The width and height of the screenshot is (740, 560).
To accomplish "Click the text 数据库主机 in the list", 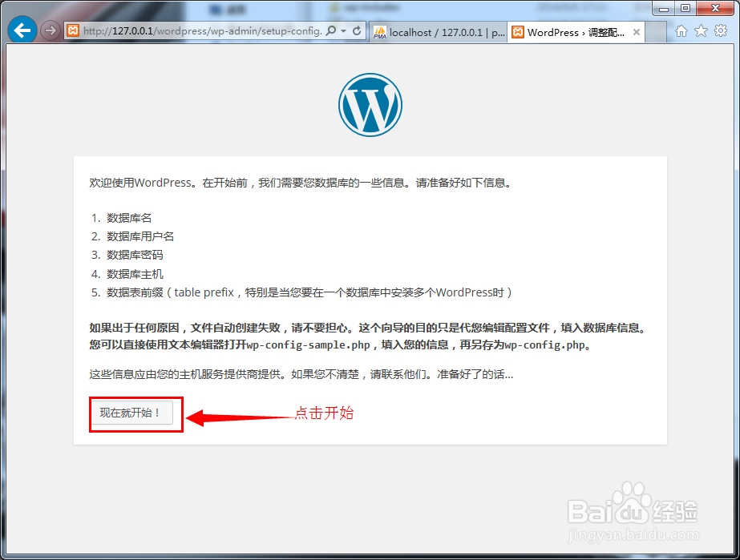I will click(135, 274).
